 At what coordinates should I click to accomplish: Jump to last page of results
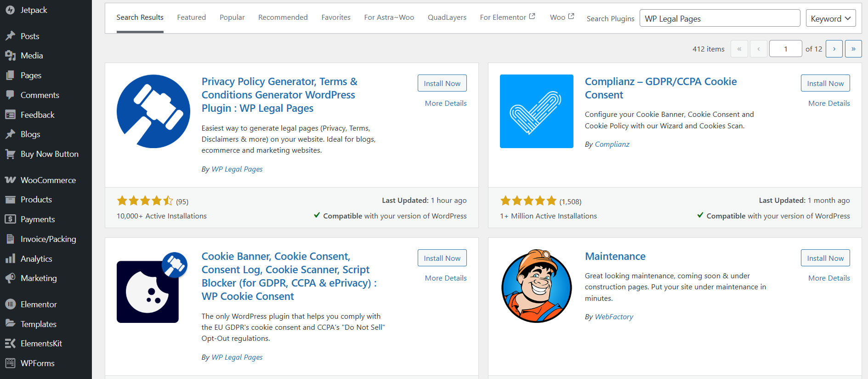pos(853,49)
